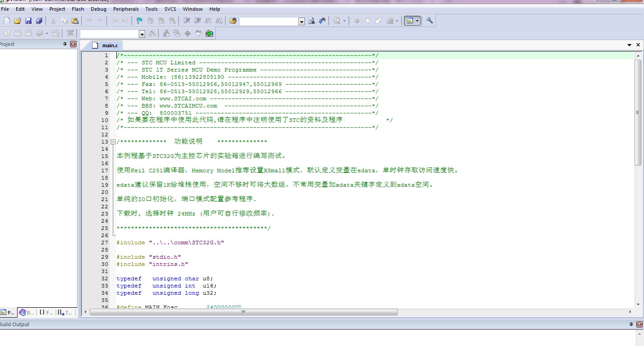Open the Project menu
Viewport: 644px width, 346px height.
coord(57,9)
